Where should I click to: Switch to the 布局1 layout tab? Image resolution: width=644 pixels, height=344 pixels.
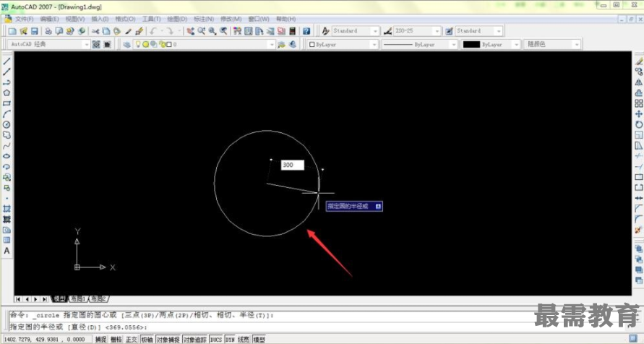(x=78, y=299)
